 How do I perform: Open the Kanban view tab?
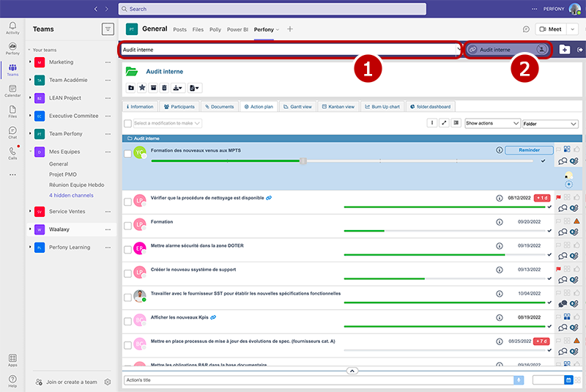point(338,106)
